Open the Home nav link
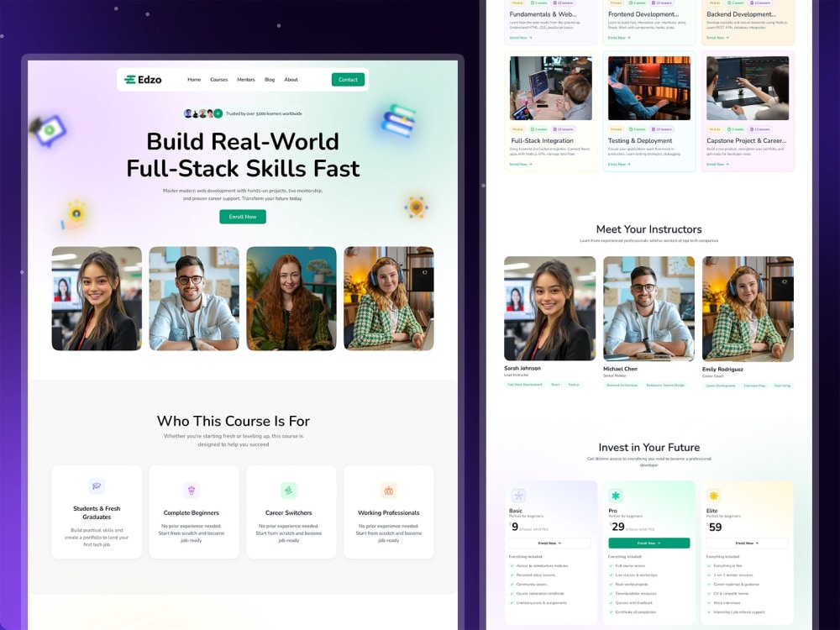The height and width of the screenshot is (630, 840). (x=194, y=80)
